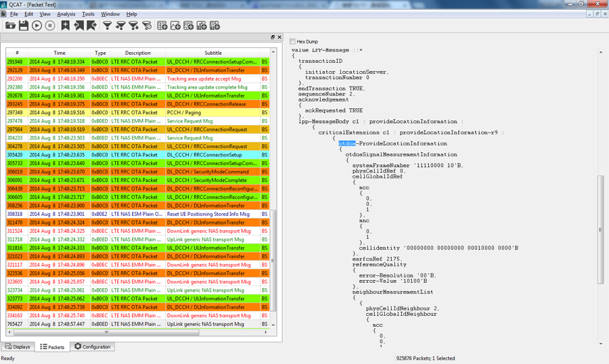This screenshot has height=364, width=609.
Task: Click the funnel with down arrow icon
Action: click(133, 26)
